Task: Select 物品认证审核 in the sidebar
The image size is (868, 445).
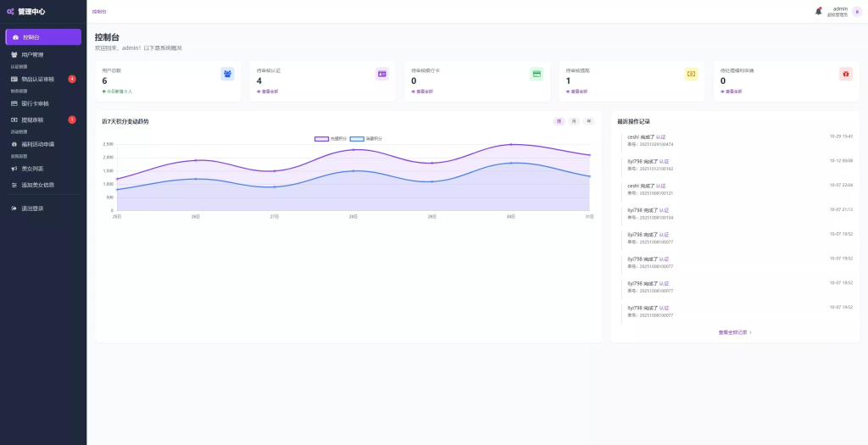Action: (x=37, y=79)
